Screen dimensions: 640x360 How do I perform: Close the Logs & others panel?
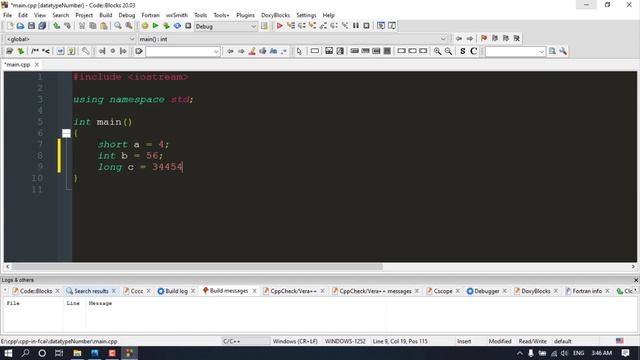636,280
